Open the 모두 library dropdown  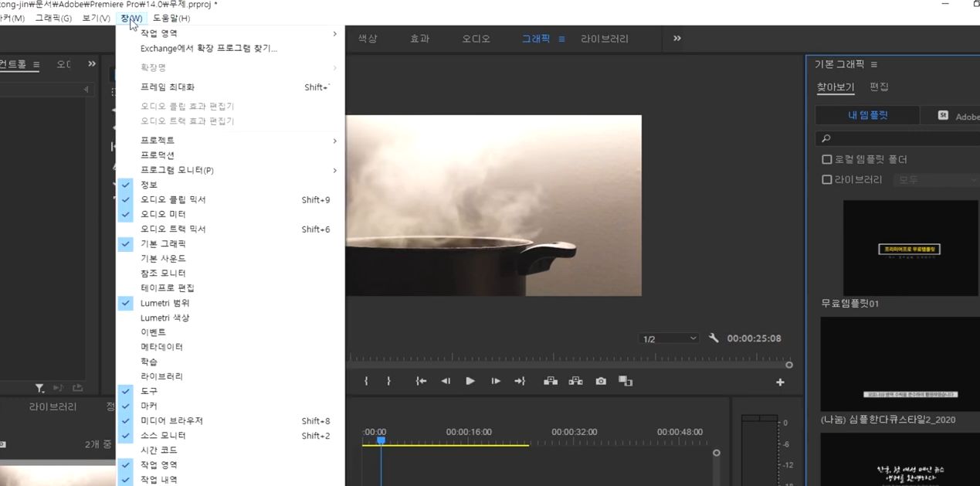point(936,179)
